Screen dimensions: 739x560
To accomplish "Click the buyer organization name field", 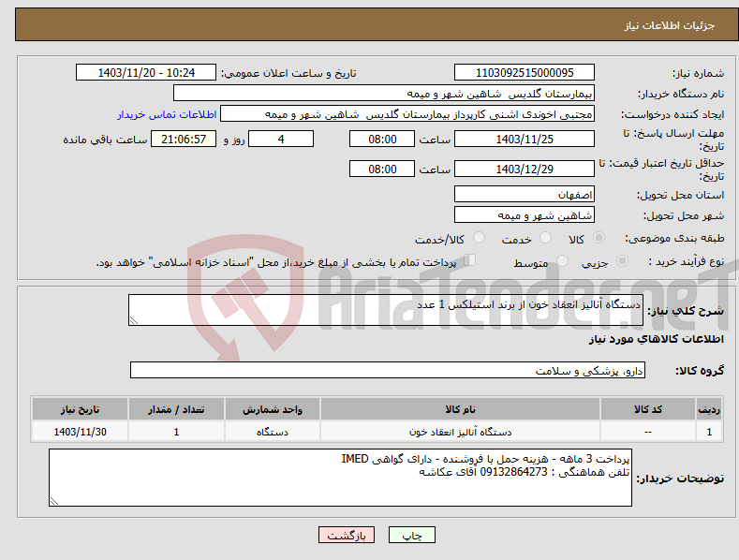I will pyautogui.click(x=384, y=94).
